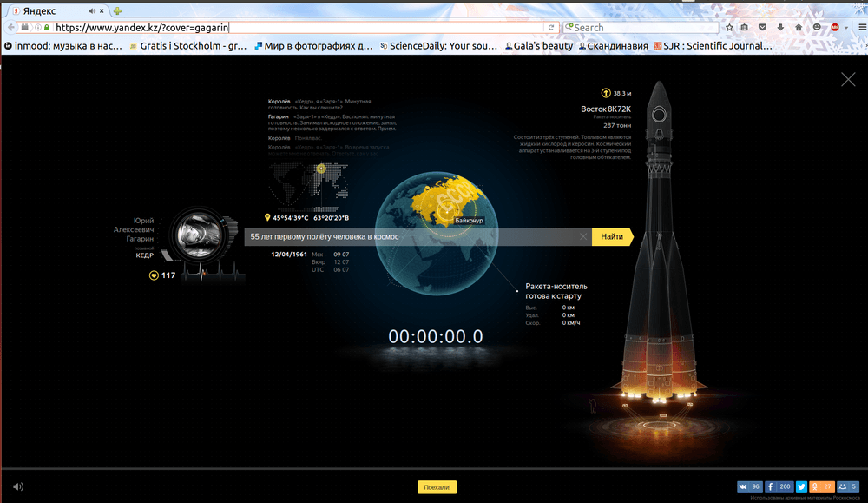Click the chat smiley toolbar icon
The width and height of the screenshot is (868, 503).
(x=817, y=27)
